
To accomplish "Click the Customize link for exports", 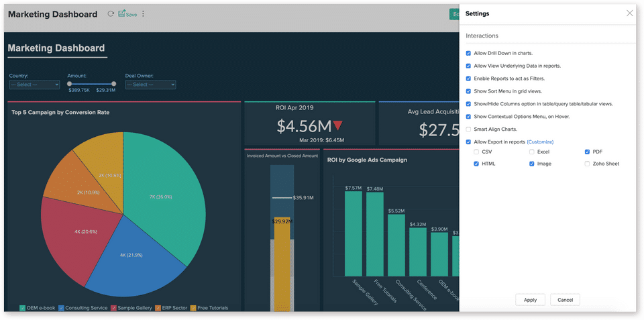I will [x=540, y=142].
